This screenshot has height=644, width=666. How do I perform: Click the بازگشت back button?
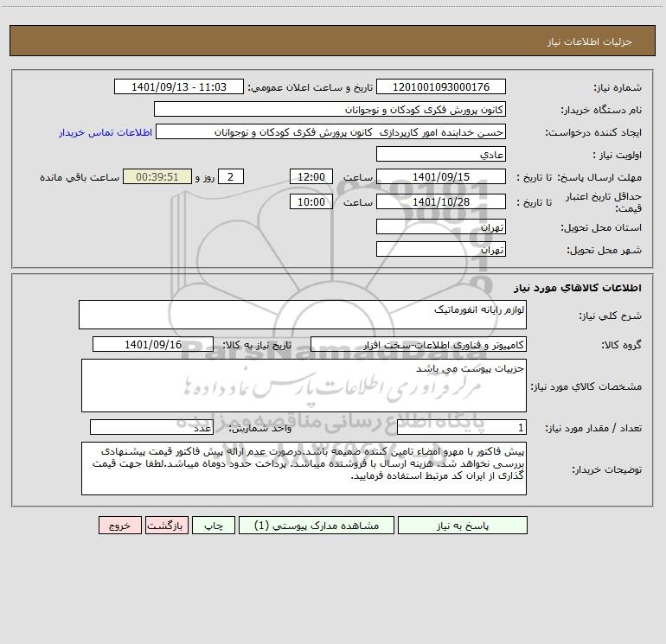pyautogui.click(x=166, y=525)
